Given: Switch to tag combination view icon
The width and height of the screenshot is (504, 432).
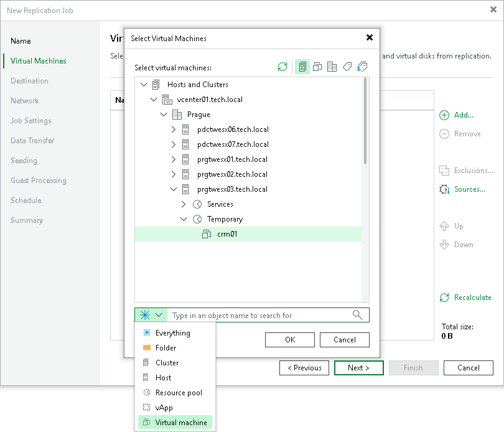Looking at the screenshot, I should tap(362, 67).
